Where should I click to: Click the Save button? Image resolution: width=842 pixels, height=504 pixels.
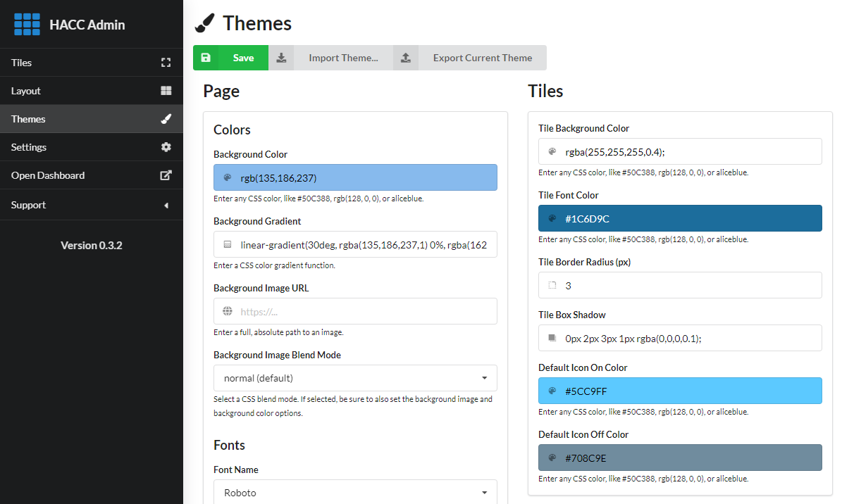(230, 58)
